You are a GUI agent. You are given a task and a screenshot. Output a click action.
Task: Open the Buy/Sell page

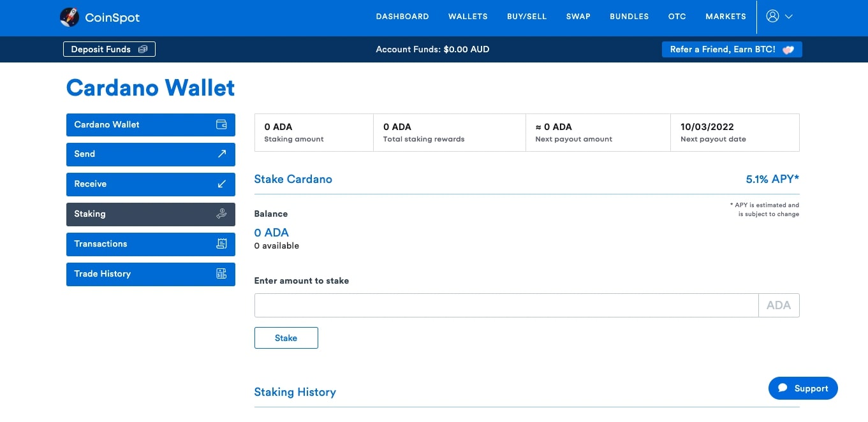[527, 17]
